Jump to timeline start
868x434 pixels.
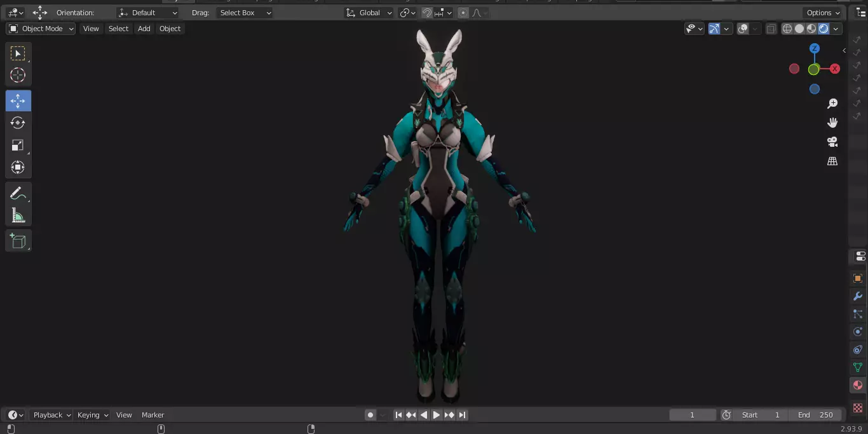[x=398, y=415]
